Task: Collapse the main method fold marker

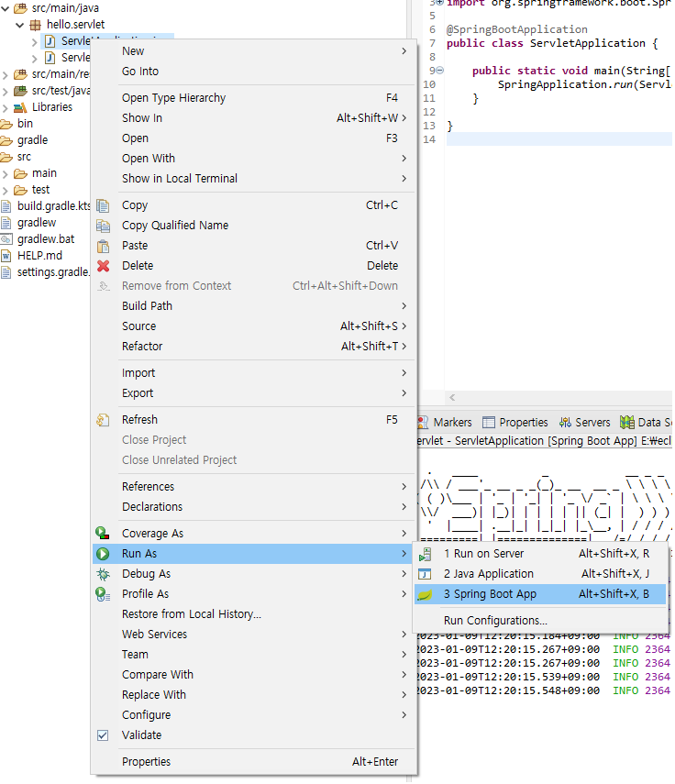Action: [440, 71]
